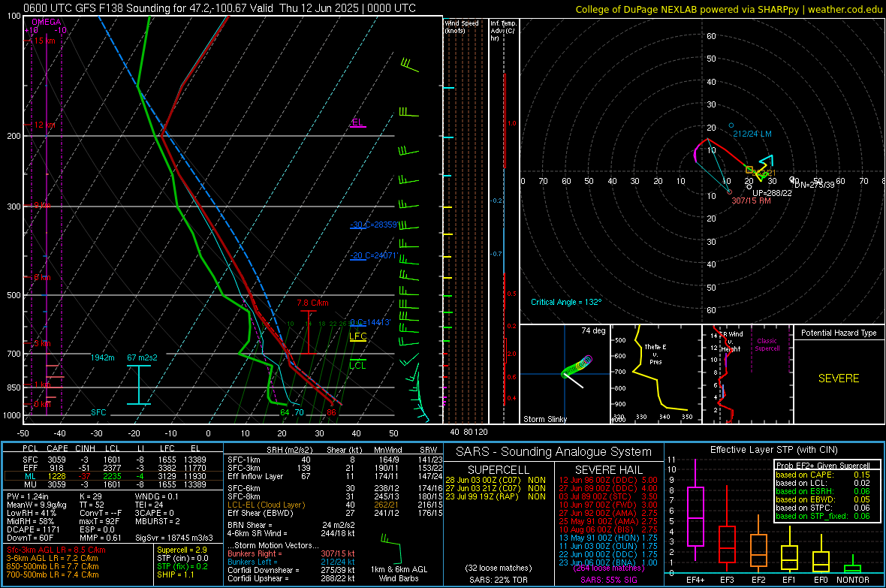Click the EF2 axis label

(x=758, y=580)
